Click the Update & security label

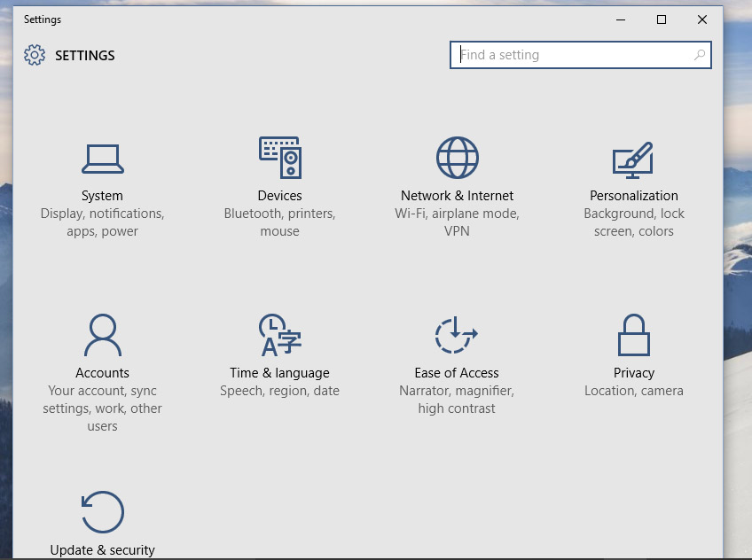pyautogui.click(x=103, y=550)
